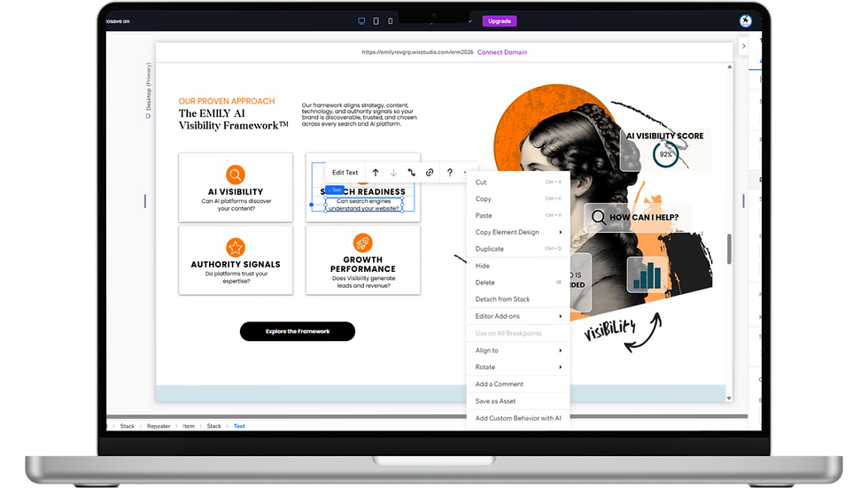Click the search icon beside How Can I Help
Viewport: 868px width, 488px height.
click(598, 217)
